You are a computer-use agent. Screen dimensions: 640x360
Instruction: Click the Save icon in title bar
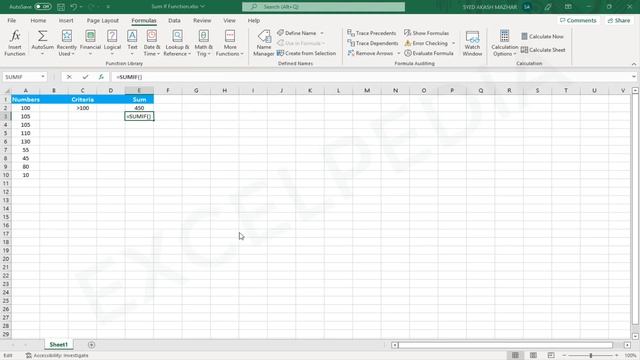click(61, 7)
